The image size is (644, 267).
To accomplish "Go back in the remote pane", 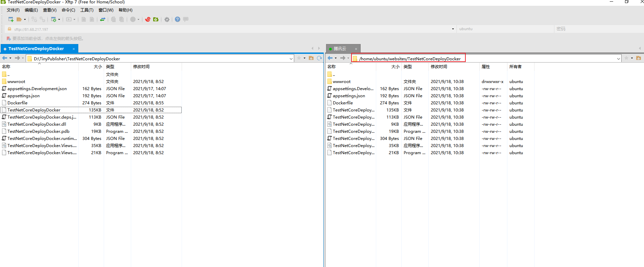I will (330, 58).
